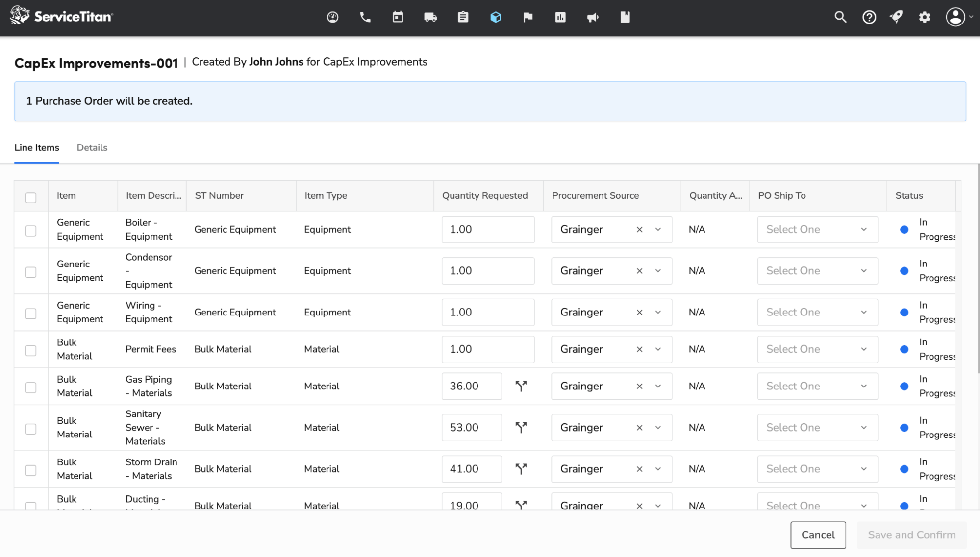The width and height of the screenshot is (980, 557).
Task: Click split icon on Gas Piping row
Action: [x=521, y=386]
